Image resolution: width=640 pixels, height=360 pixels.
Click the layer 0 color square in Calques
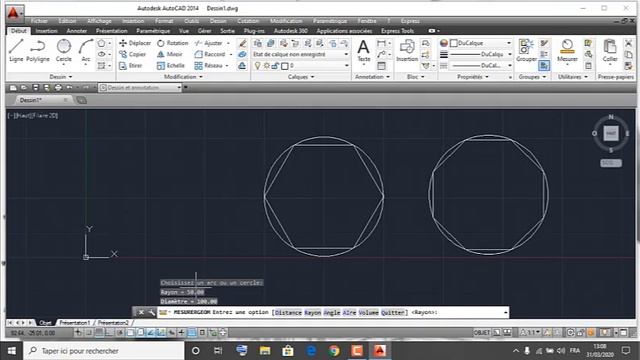click(285, 66)
